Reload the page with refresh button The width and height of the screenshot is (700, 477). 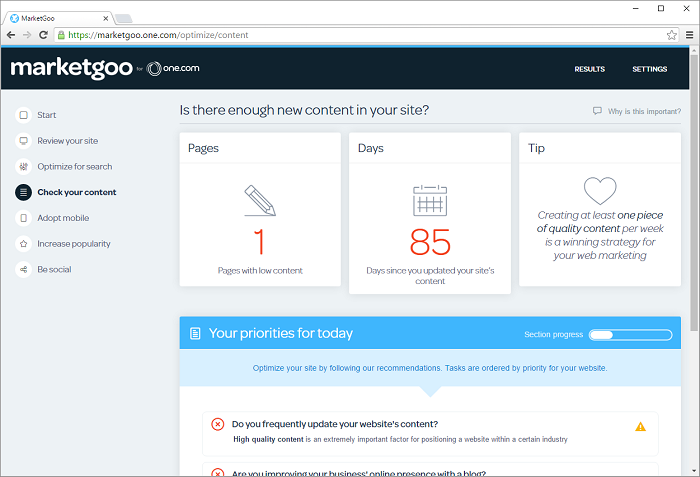(43, 35)
